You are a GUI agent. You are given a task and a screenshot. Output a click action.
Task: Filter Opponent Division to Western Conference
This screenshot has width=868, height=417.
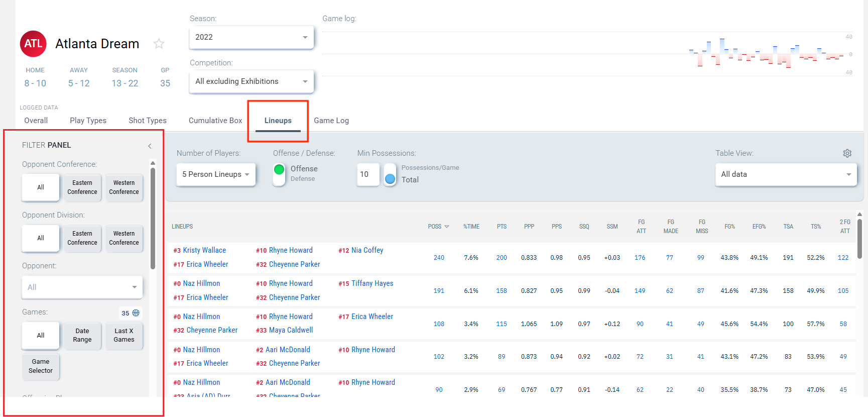click(124, 238)
